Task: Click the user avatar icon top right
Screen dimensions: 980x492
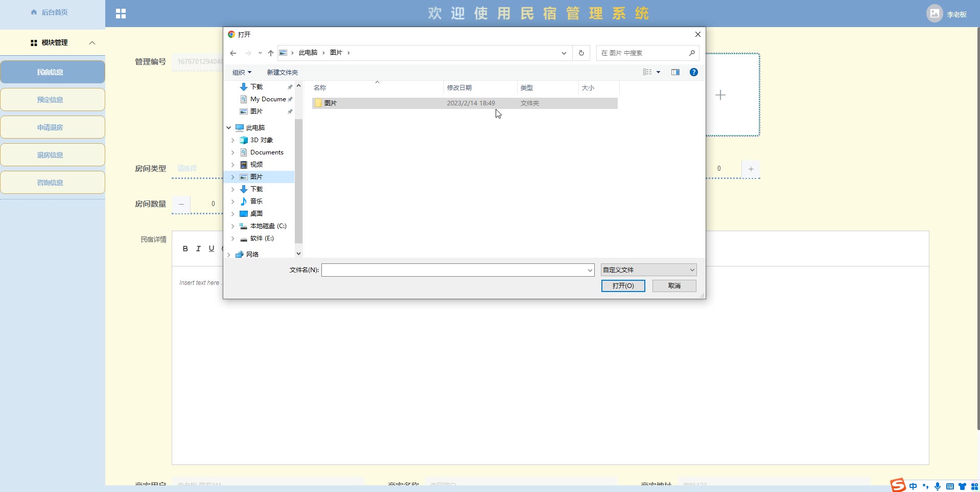Action: pyautogui.click(x=934, y=14)
